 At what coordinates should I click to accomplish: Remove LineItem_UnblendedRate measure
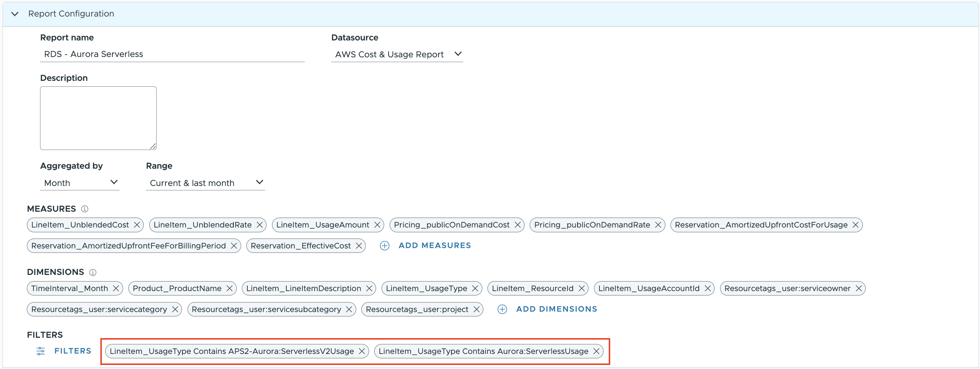coord(260,225)
